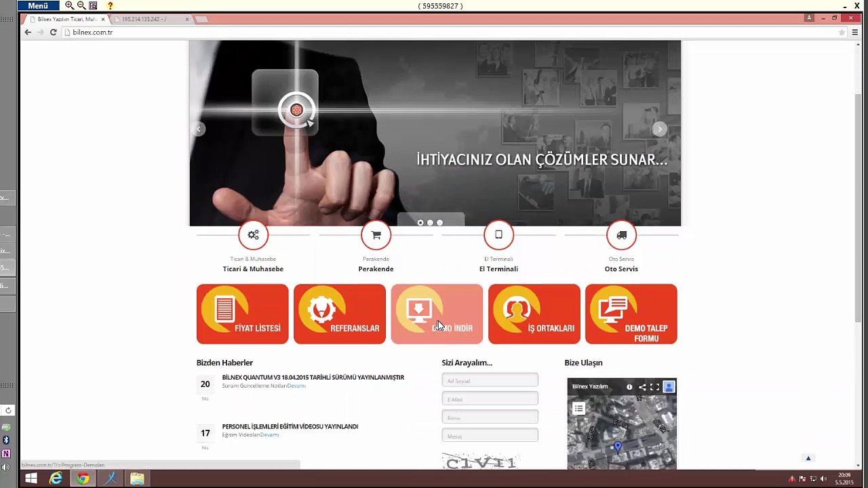This screenshot has height=488, width=868.
Task: Click the system tray network icon
Action: (813, 479)
